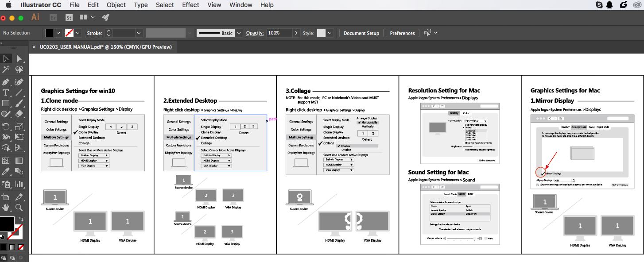Viewport: 644px width, 262px height.
Task: Select the Selection tool arrow
Action: point(6,58)
